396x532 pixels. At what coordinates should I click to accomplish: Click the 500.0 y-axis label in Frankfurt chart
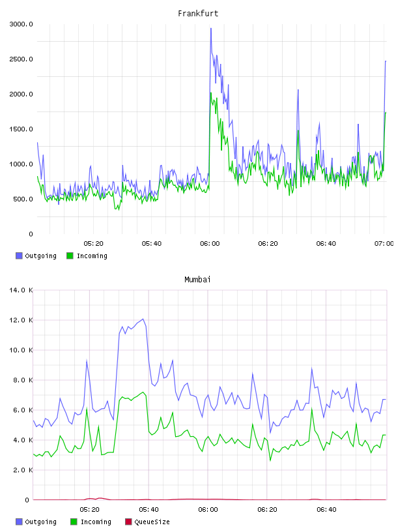[x=23, y=199]
